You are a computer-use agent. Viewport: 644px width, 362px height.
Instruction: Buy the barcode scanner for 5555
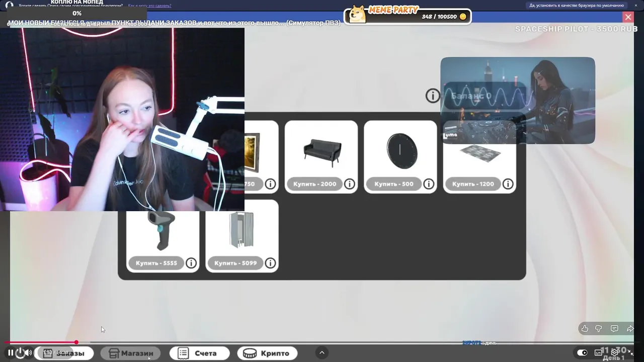[156, 263]
